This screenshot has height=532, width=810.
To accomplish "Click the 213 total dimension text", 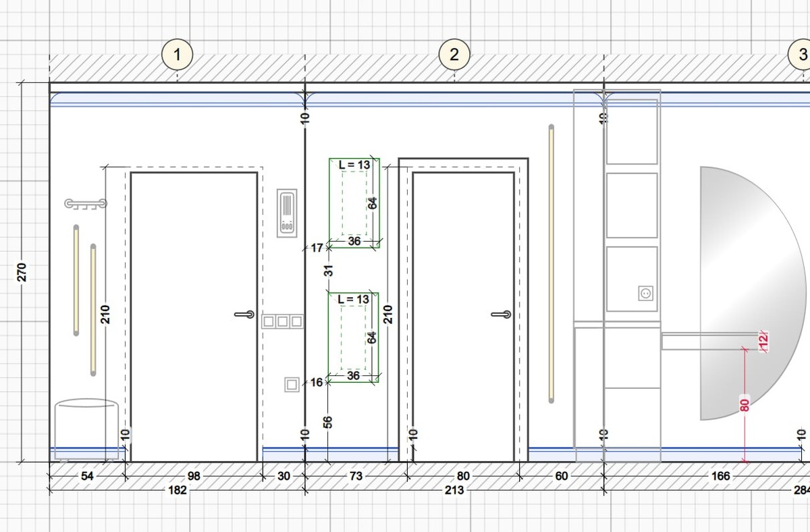I will [454, 490].
